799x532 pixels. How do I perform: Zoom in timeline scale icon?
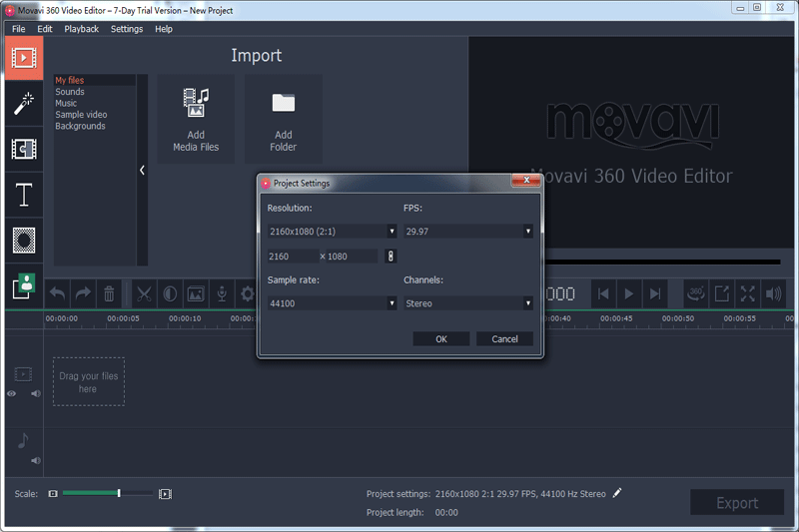point(165,494)
